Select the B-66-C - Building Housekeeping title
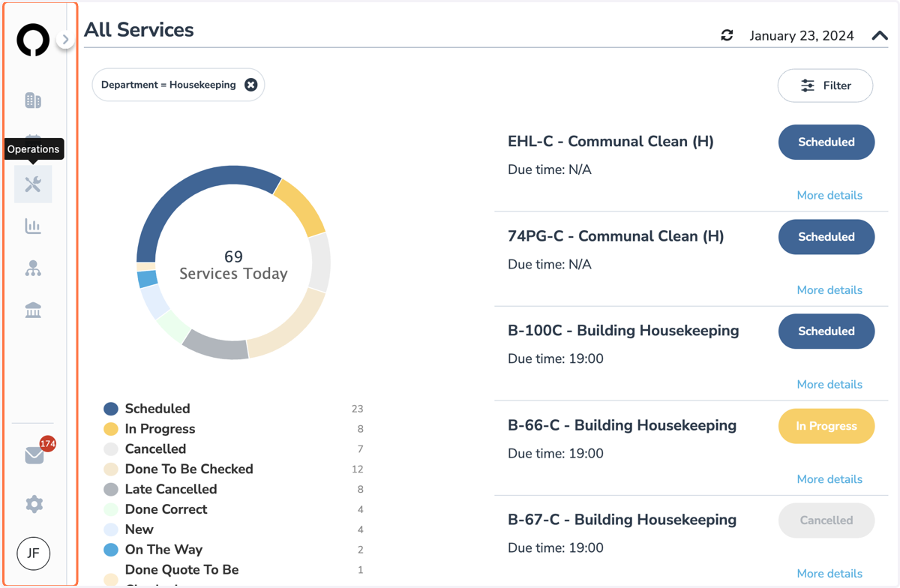This screenshot has width=900, height=588. click(x=622, y=425)
